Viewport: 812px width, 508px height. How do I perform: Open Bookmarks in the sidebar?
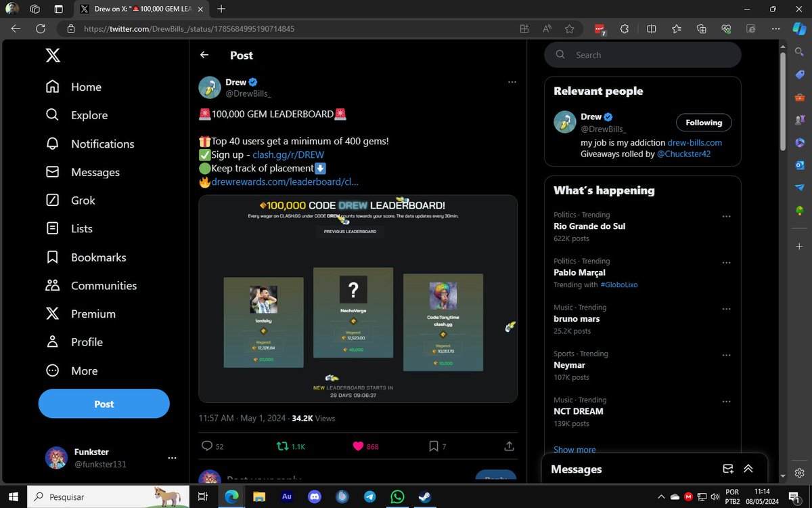pos(85,257)
